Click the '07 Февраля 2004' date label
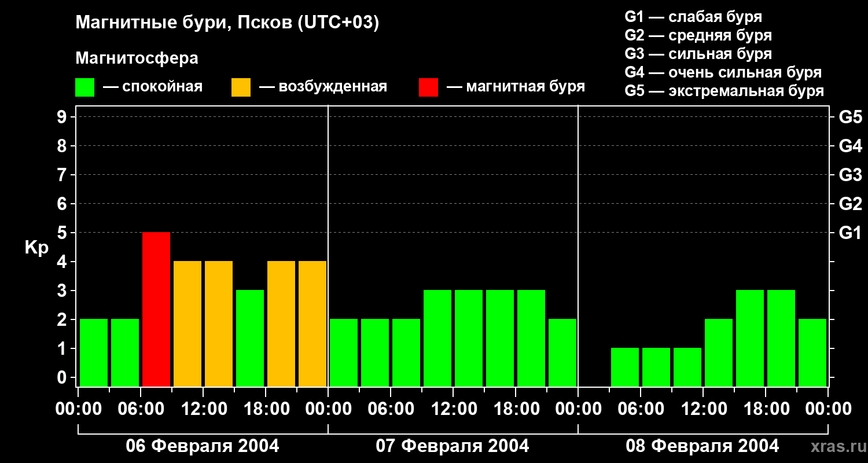This screenshot has height=463, width=868. [x=453, y=446]
